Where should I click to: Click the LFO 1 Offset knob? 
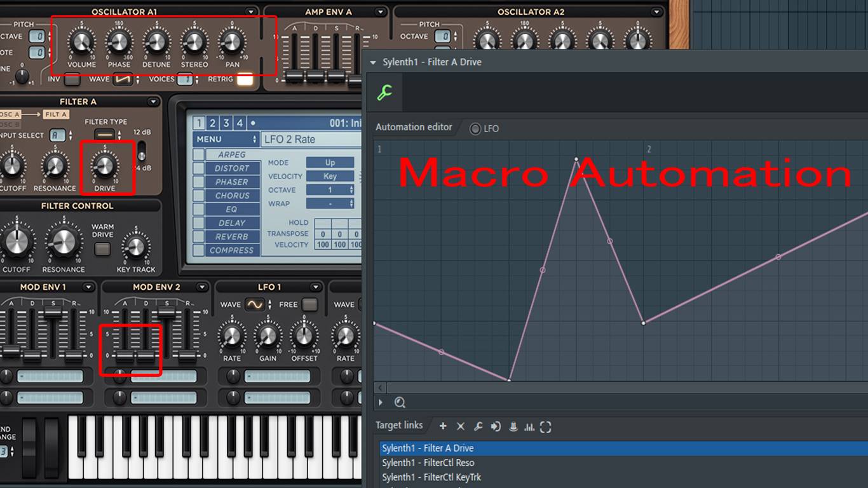(304, 335)
